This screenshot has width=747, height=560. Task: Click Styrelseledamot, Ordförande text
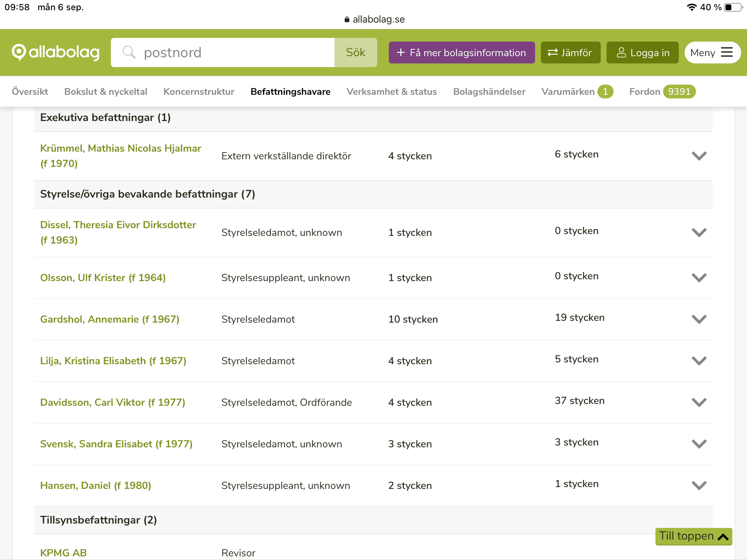[287, 402]
